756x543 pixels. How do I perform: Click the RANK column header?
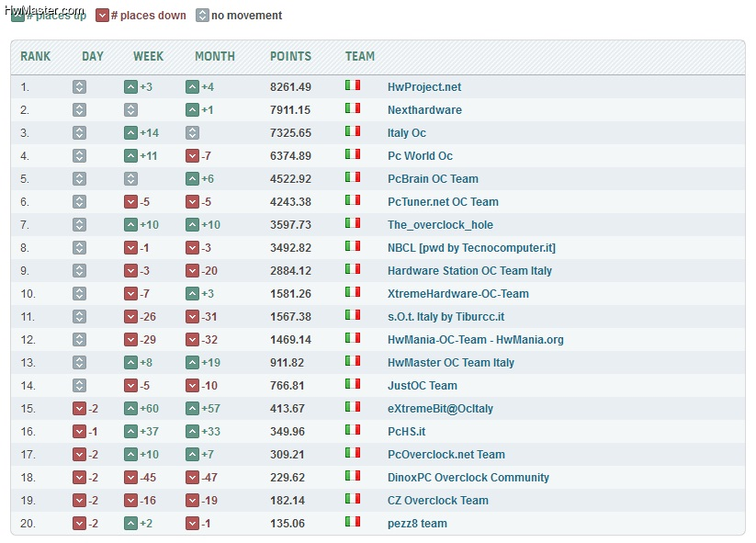35,56
